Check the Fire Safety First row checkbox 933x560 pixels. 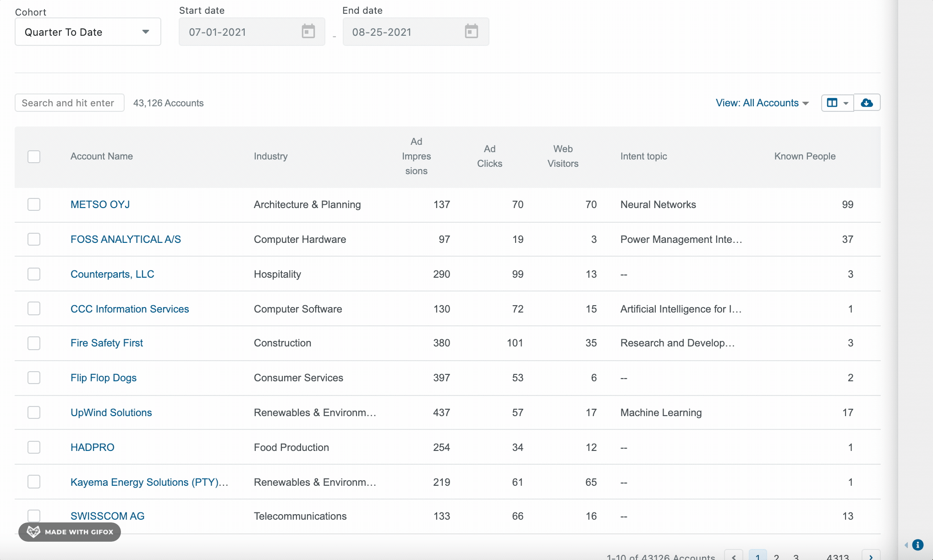click(x=34, y=343)
